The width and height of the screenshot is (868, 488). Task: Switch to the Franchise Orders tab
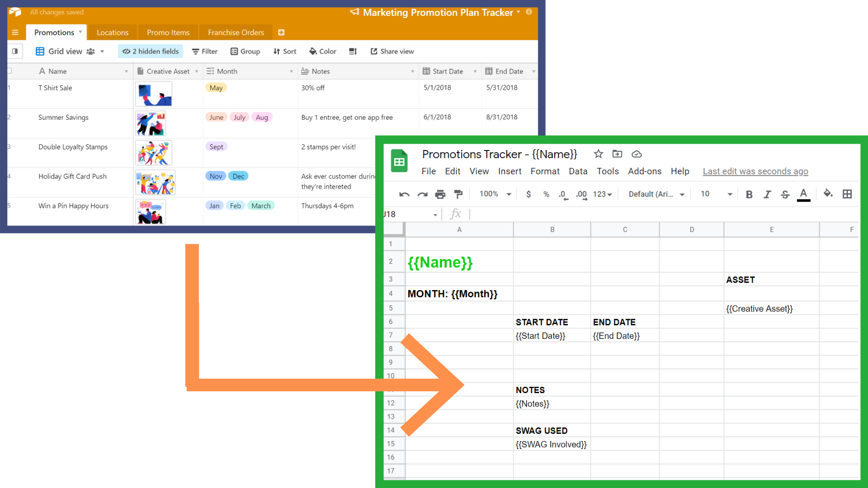(x=236, y=32)
